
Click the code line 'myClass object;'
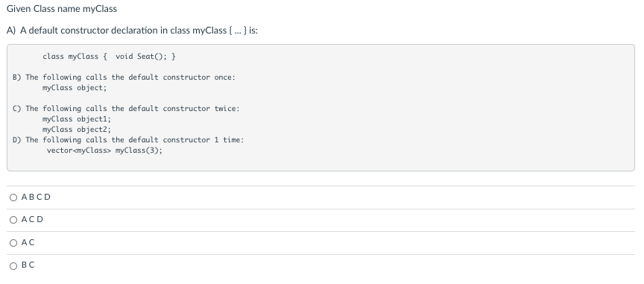coord(75,87)
